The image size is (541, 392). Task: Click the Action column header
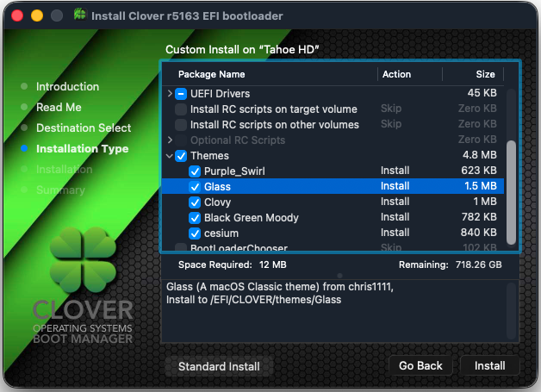[x=397, y=74]
